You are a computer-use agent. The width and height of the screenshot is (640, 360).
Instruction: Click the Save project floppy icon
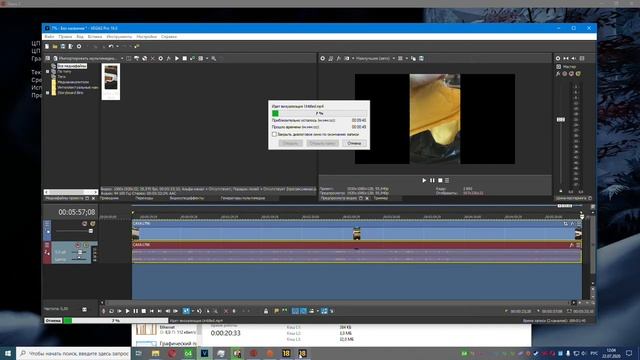(x=63, y=47)
